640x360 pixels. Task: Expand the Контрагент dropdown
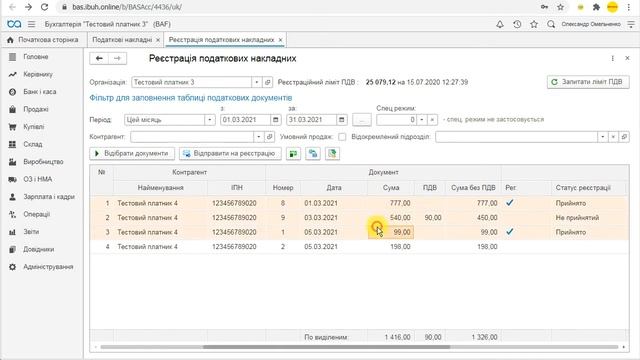click(x=258, y=137)
